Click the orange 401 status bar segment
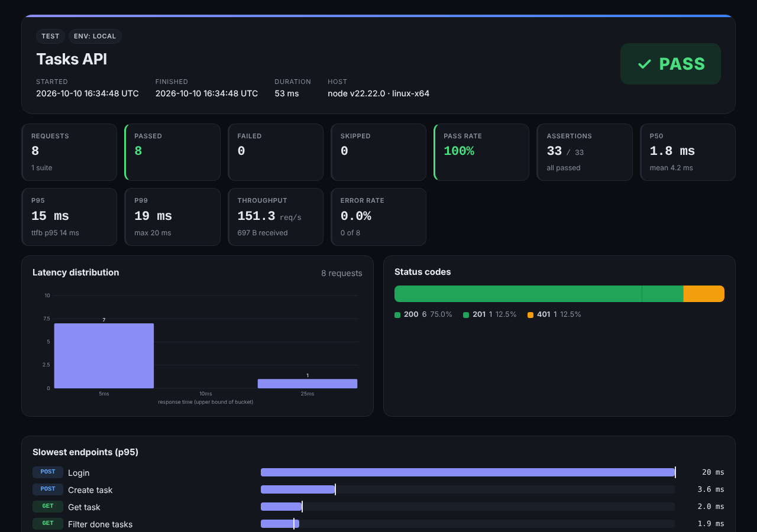Viewport: 757px width, 532px height. pos(704,294)
